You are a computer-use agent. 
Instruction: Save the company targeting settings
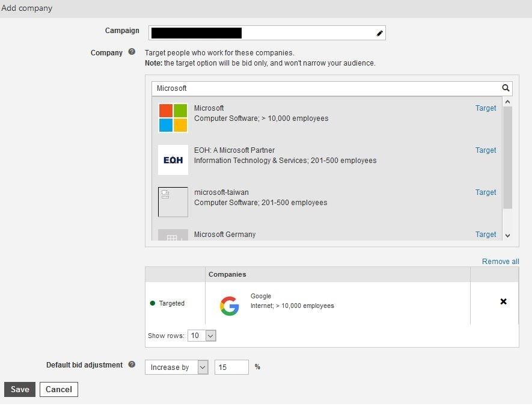point(20,389)
